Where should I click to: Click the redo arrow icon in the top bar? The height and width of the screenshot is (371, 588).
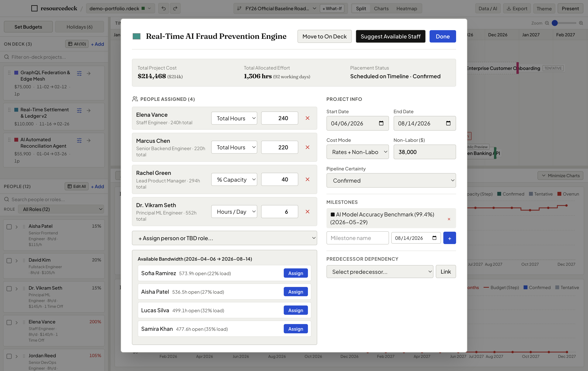click(x=175, y=9)
